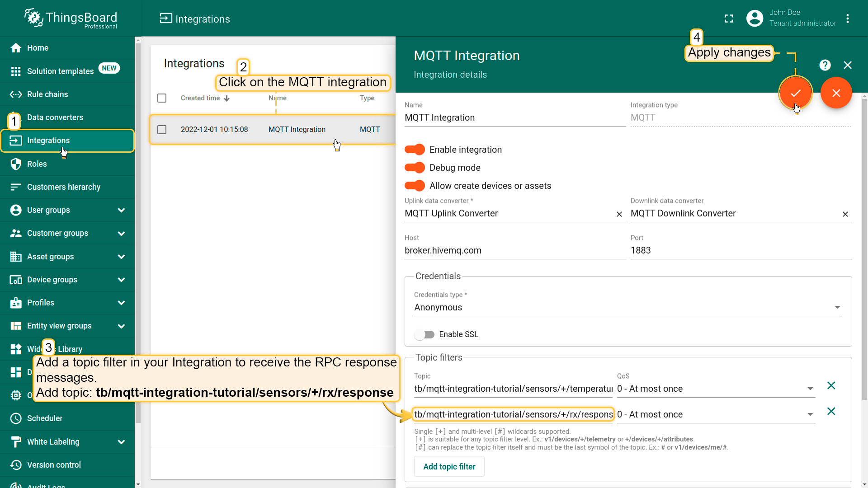
Task: Apply changes with the checkmark button
Action: click(x=796, y=93)
